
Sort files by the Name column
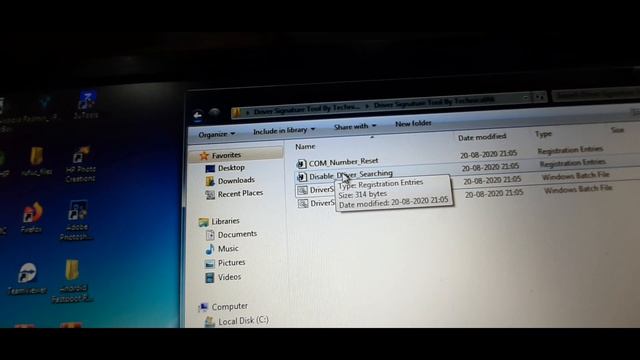(305, 146)
